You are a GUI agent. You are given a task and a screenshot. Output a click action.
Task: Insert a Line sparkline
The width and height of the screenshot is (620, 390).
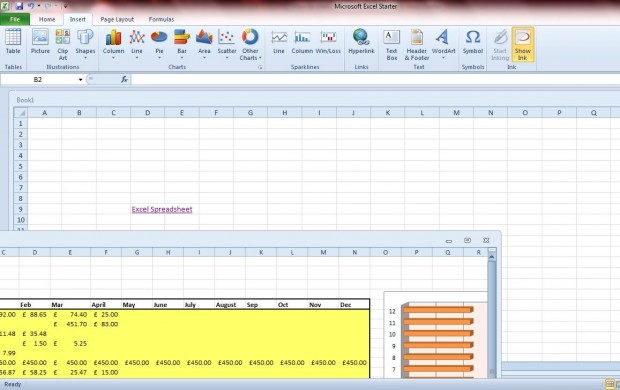279,42
